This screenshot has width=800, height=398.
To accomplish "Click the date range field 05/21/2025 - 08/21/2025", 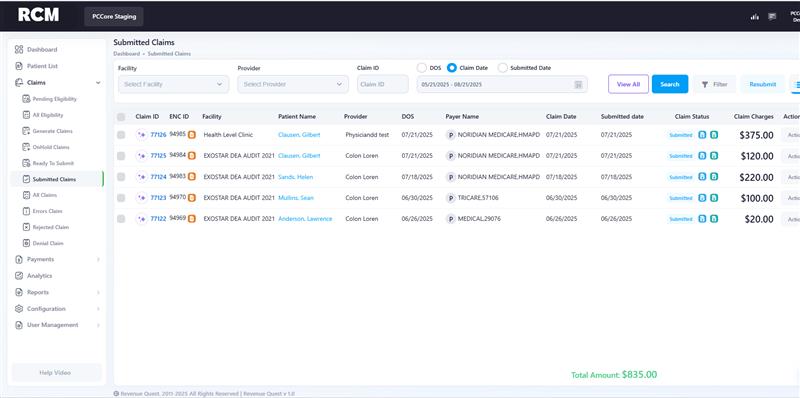I will 502,84.
